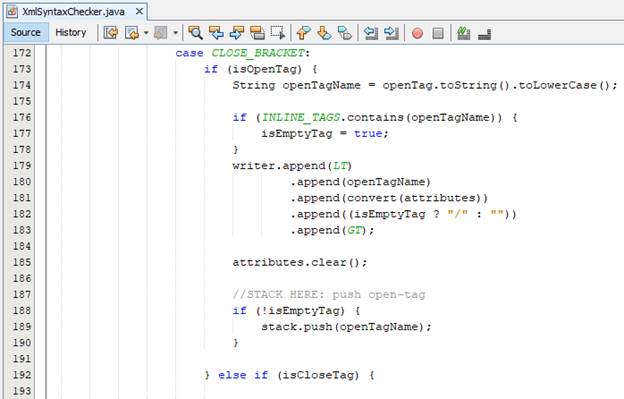Select the XmlSyntaxChecker.java file tab
Viewport: 624px width, 399px height.
point(73,12)
